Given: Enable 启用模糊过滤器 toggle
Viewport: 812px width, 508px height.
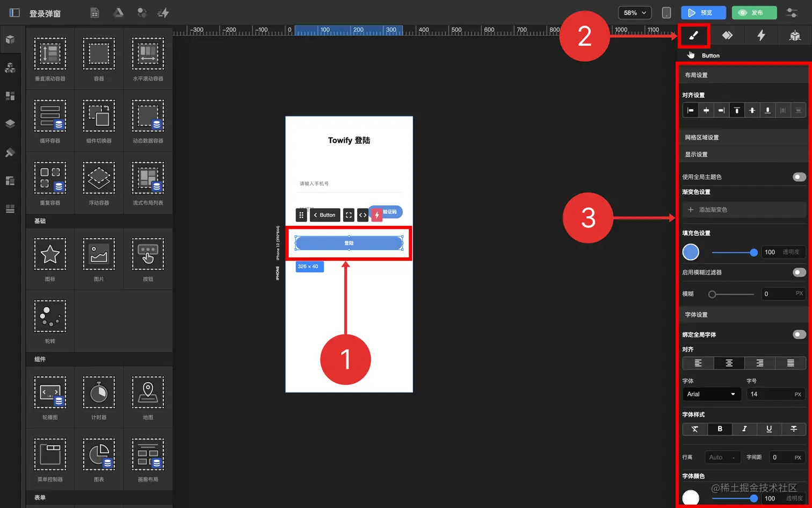Looking at the screenshot, I should pyautogui.click(x=799, y=273).
